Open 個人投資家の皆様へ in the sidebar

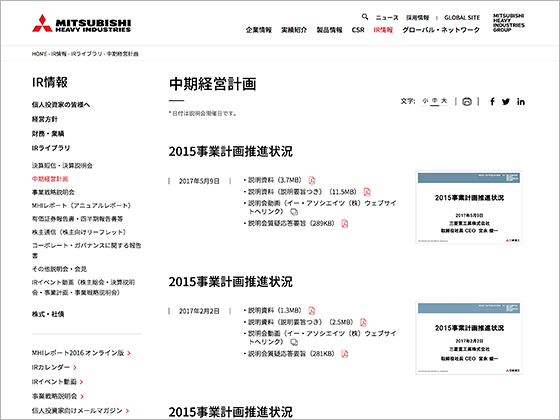[61, 105]
